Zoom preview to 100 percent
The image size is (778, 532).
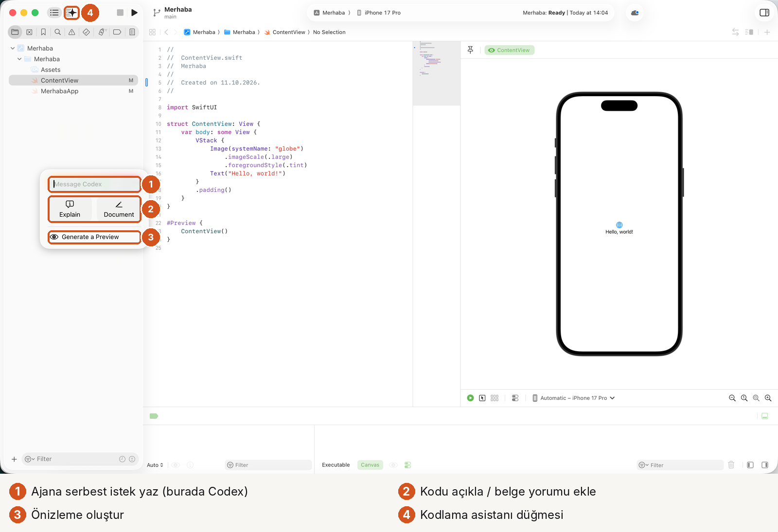pyautogui.click(x=744, y=398)
